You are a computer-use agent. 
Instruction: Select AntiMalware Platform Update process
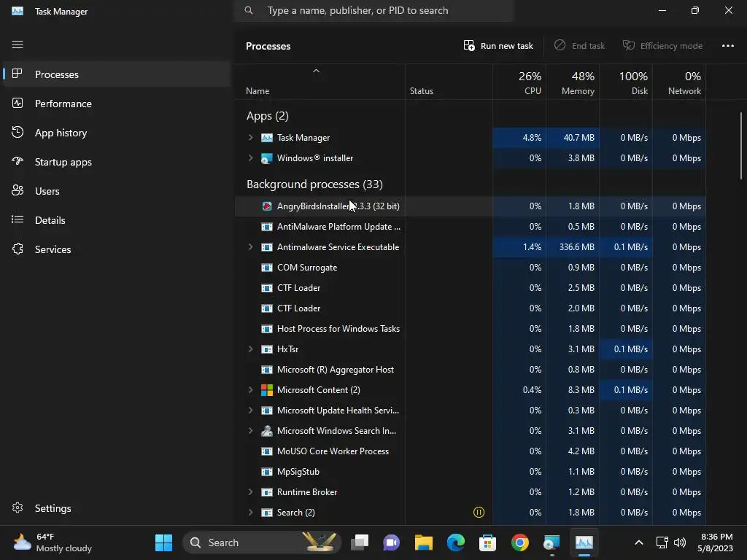471,227
